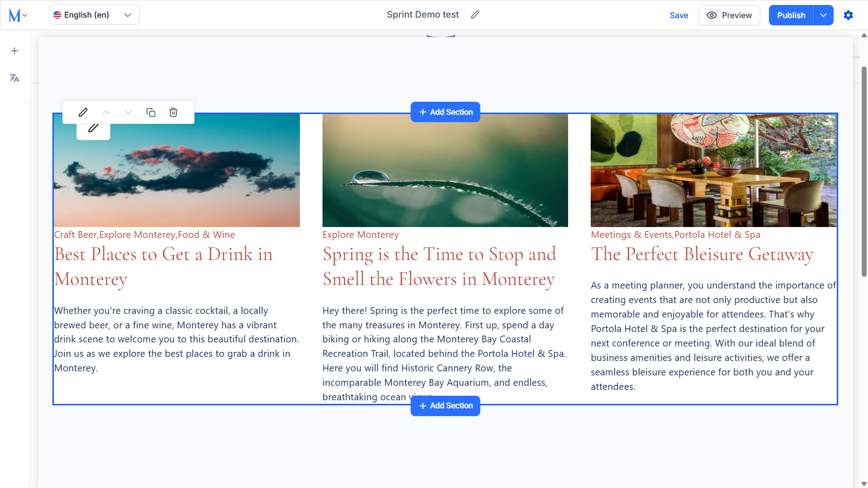This screenshot has width=868, height=488.
Task: Edit the Sprint Demo test page title
Action: tap(475, 15)
